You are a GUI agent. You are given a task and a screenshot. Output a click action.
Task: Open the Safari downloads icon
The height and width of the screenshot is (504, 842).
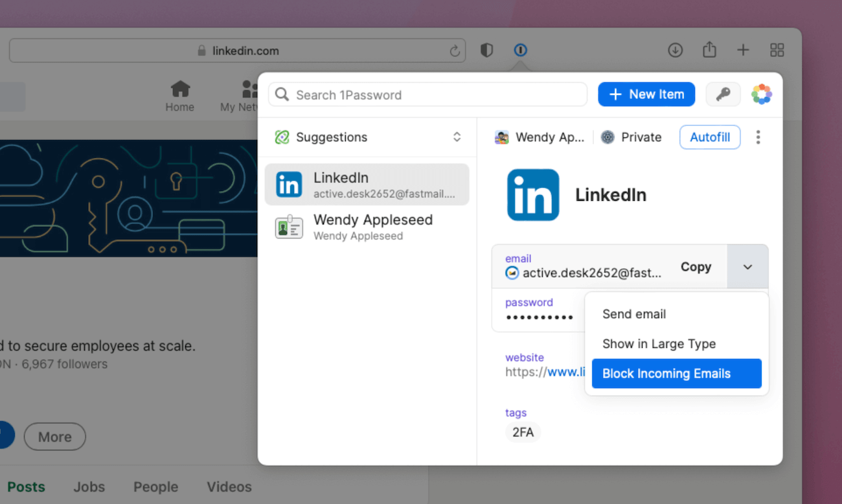point(675,49)
